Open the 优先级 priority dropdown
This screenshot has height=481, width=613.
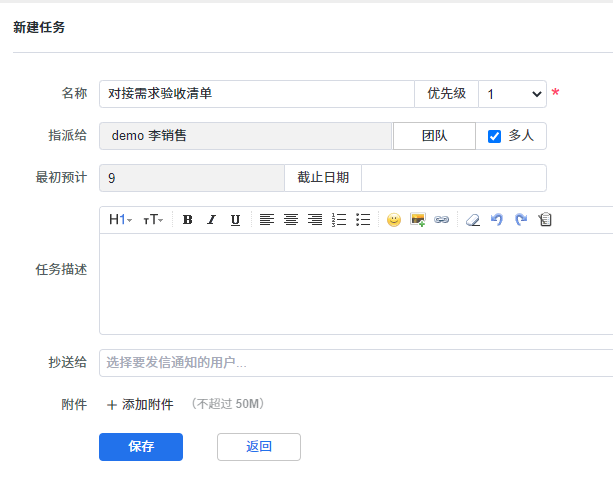coord(512,94)
